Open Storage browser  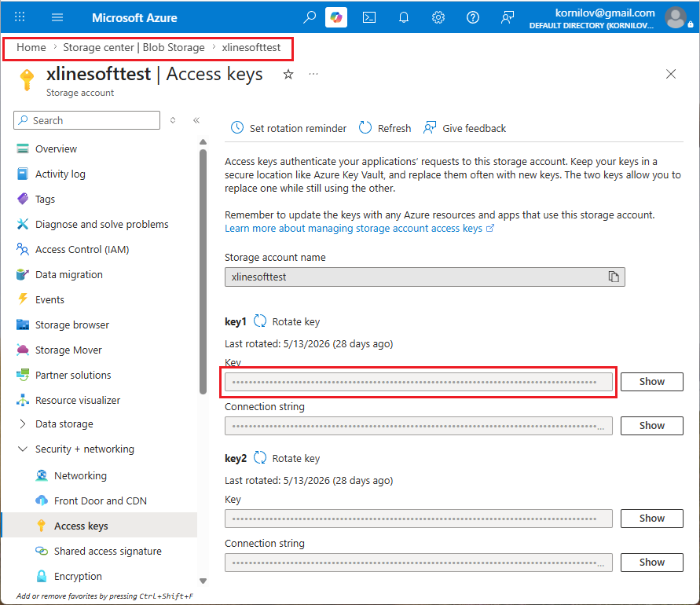(x=72, y=324)
